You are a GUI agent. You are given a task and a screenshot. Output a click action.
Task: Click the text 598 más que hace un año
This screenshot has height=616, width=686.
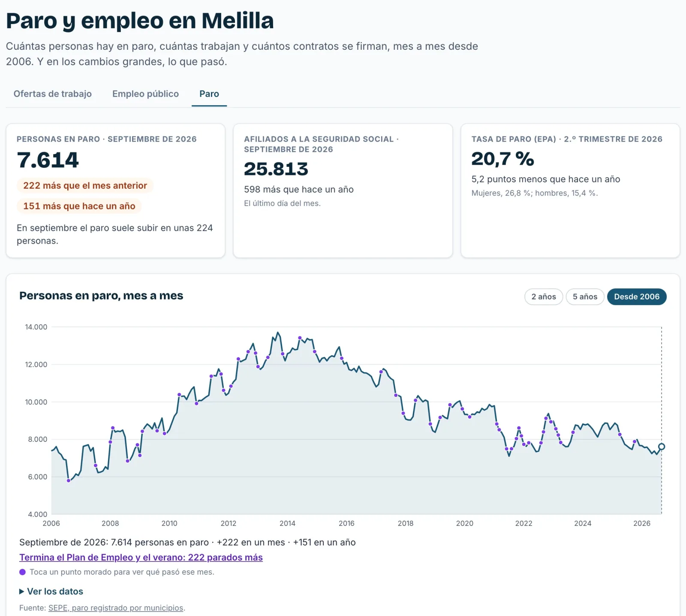[299, 190]
